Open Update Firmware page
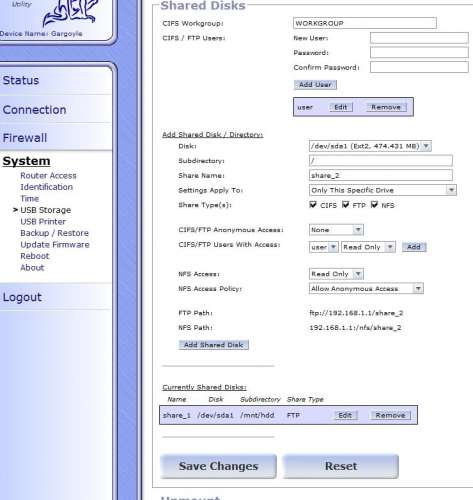Viewport: 473px width, 500px height. tap(55, 245)
